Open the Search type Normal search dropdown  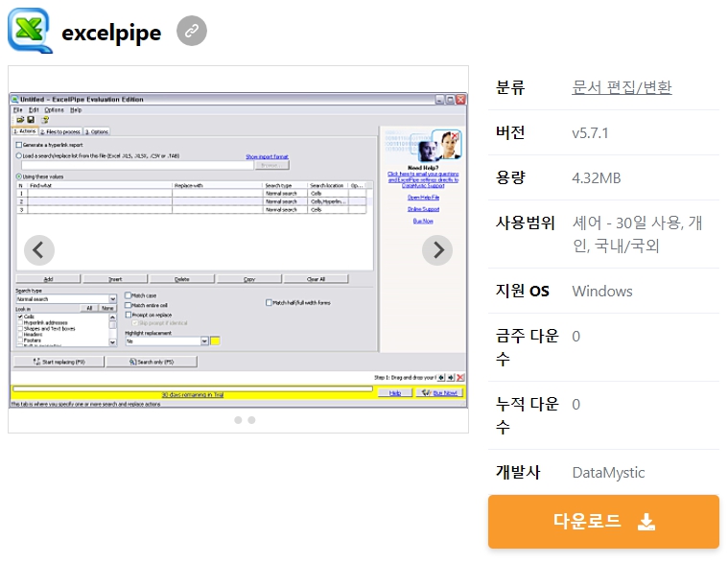coord(66,299)
